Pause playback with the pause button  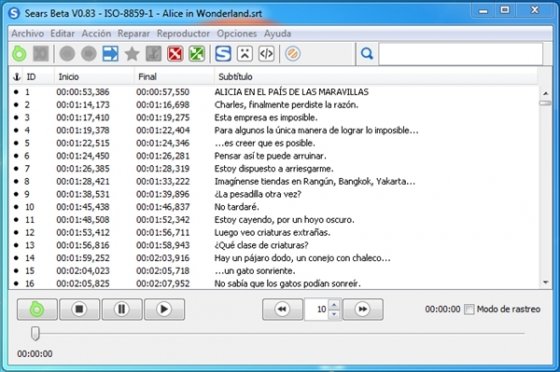pyautogui.click(x=122, y=309)
